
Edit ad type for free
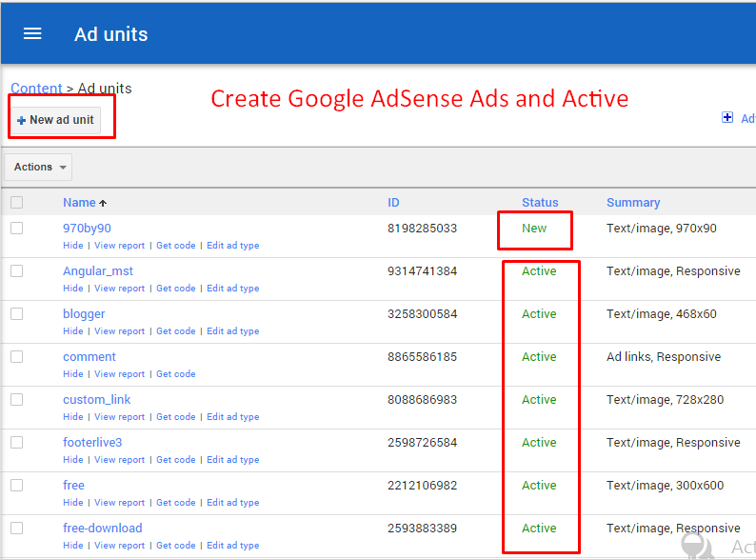point(233,503)
